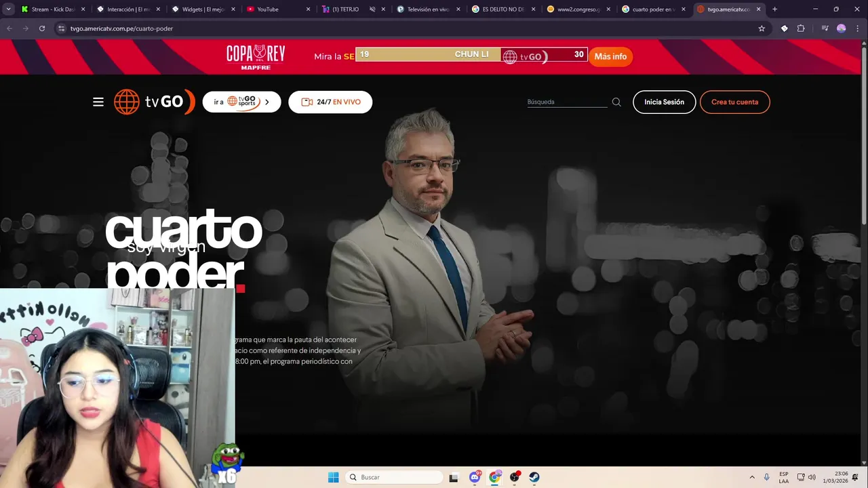Open ESP LAA language switcher
This screenshot has height=488, width=868.
[784, 477]
